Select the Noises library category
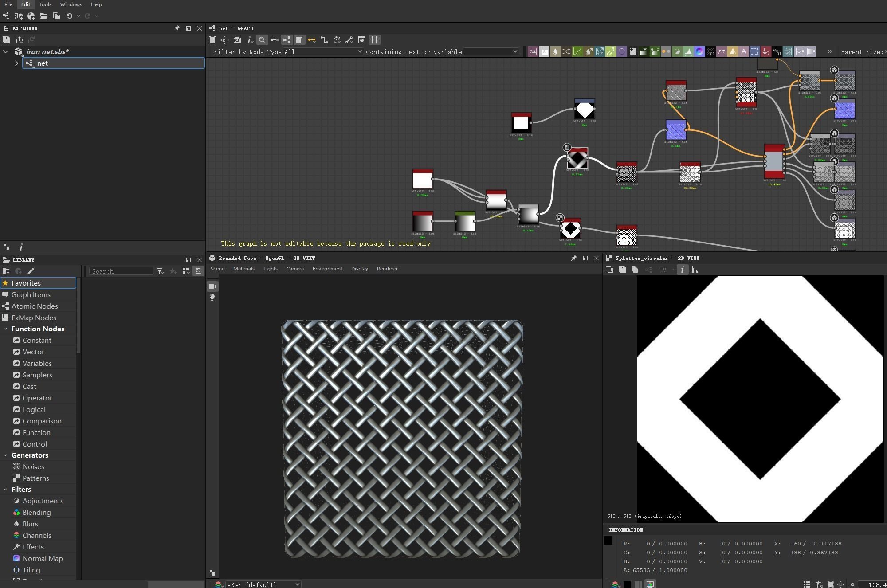This screenshot has height=588, width=887. (x=33, y=467)
